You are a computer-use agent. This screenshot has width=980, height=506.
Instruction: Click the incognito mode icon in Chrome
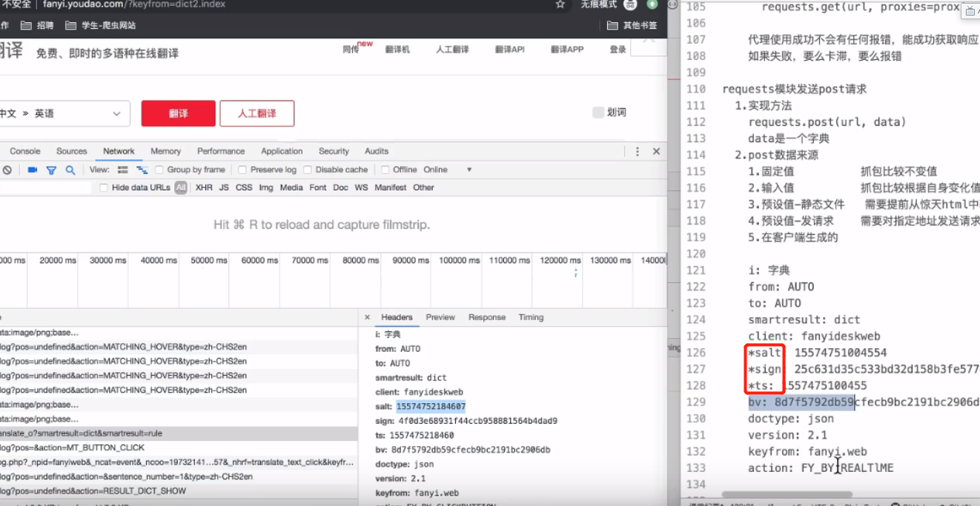pos(630,4)
